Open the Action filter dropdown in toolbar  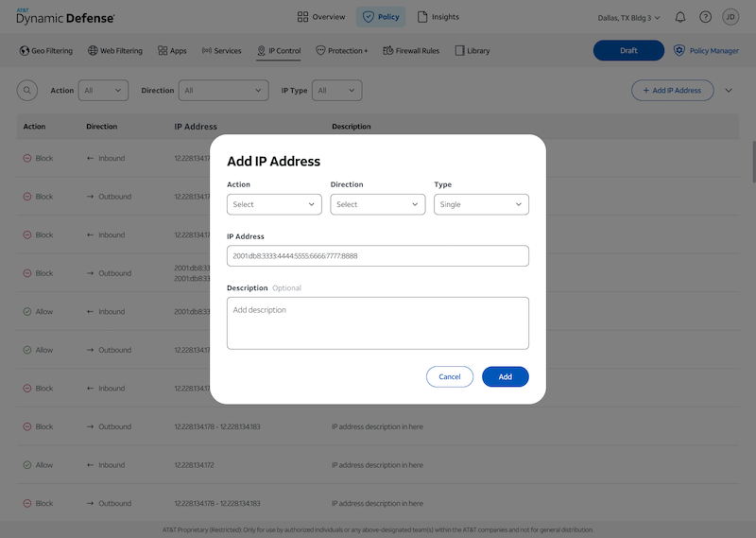click(x=103, y=90)
